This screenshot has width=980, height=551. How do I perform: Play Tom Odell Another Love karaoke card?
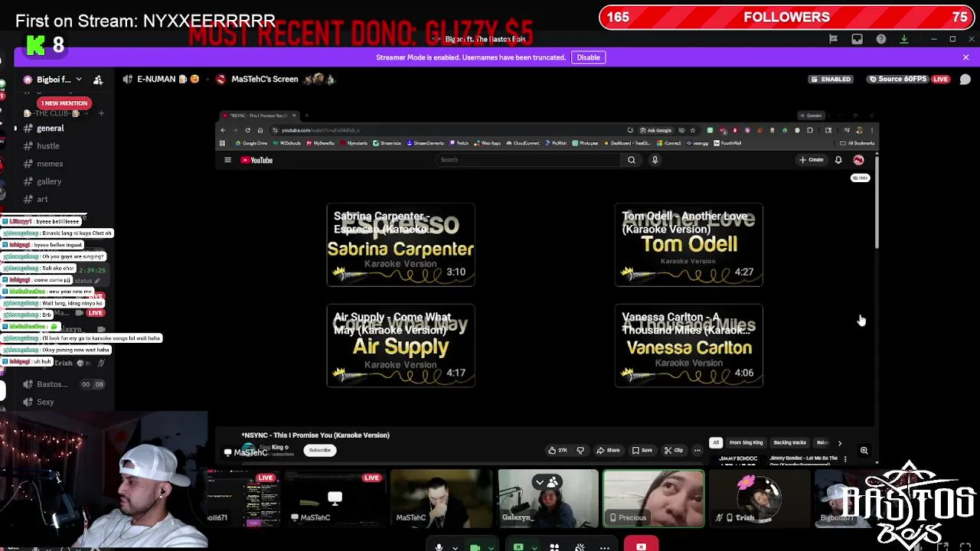click(689, 245)
